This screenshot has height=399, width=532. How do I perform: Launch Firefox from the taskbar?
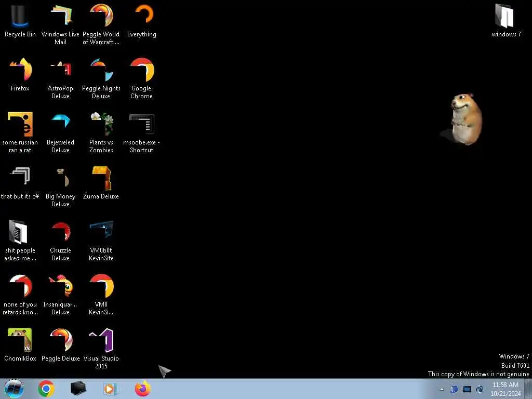(x=143, y=389)
